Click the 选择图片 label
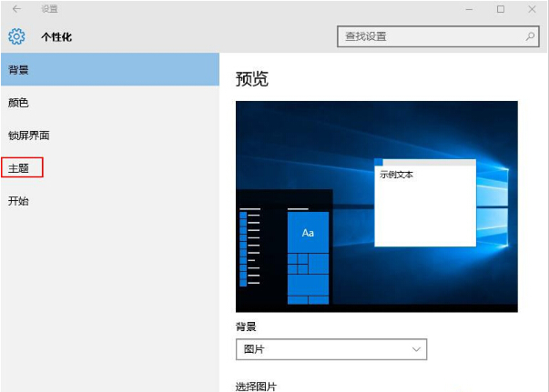Screen dimensions: 549x392 256,386
